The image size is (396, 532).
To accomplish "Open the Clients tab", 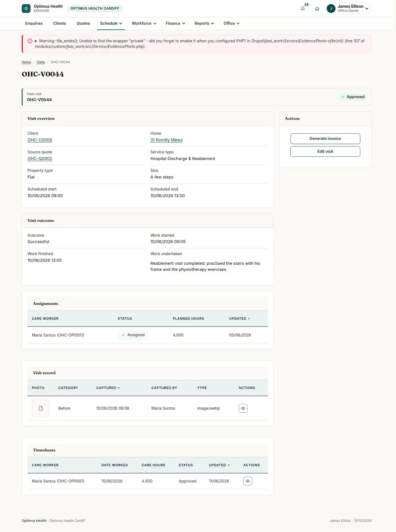I will pos(59,23).
